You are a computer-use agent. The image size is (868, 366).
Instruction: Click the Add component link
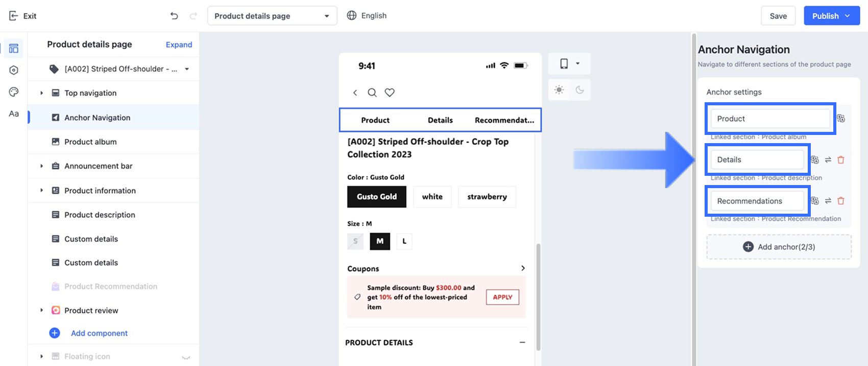(99, 333)
